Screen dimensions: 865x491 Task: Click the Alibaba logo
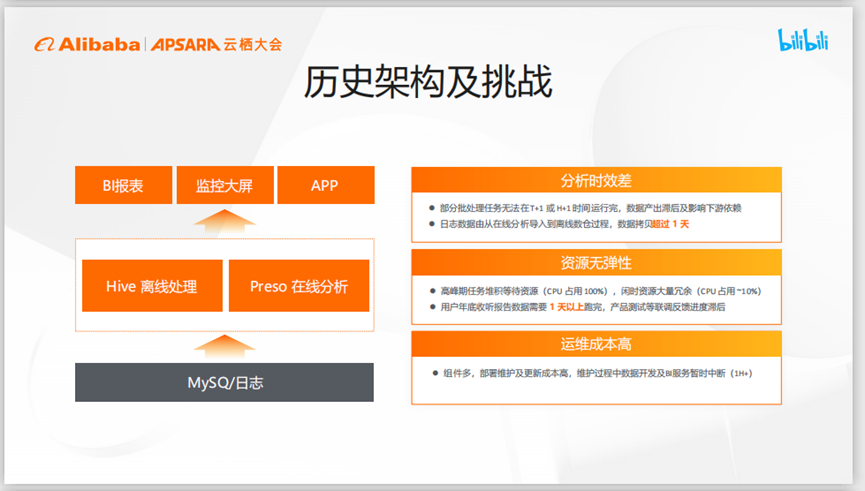(87, 44)
